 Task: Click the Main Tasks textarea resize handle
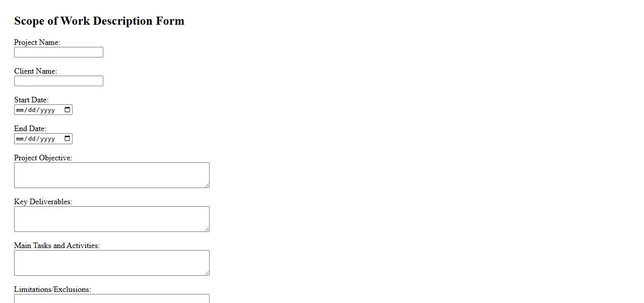pyautogui.click(x=207, y=273)
